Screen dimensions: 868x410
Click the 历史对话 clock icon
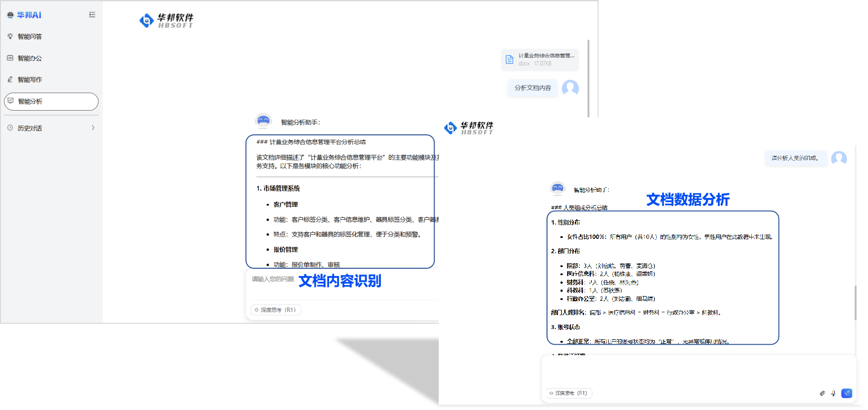point(10,128)
